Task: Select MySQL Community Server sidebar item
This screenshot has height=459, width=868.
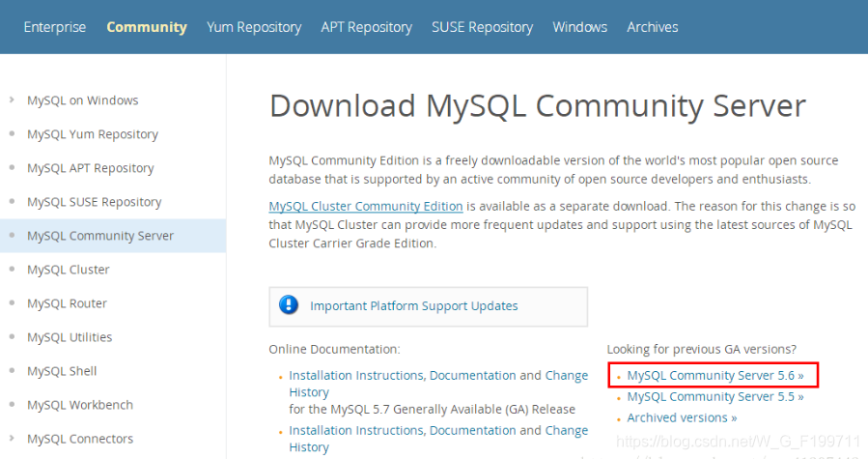Action: pyautogui.click(x=113, y=236)
